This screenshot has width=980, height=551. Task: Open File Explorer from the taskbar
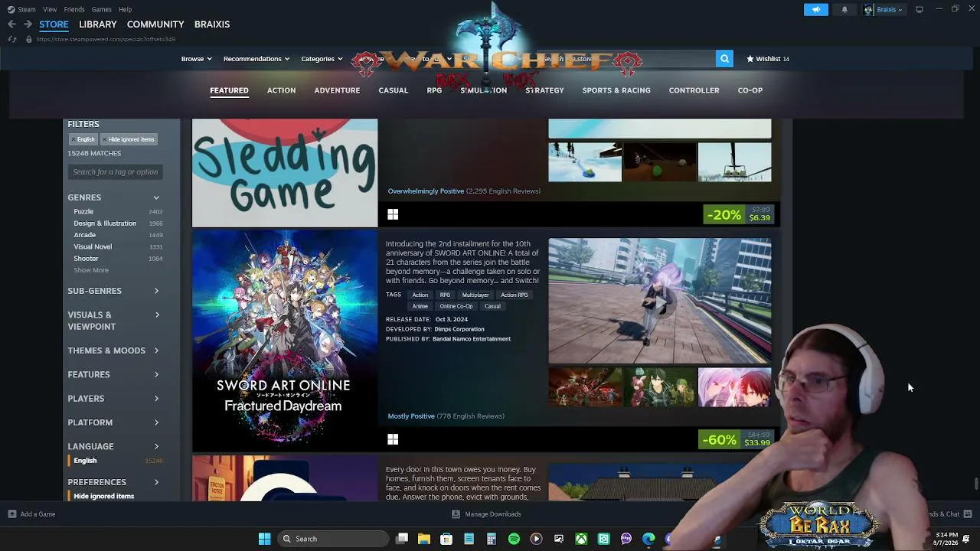424,539
